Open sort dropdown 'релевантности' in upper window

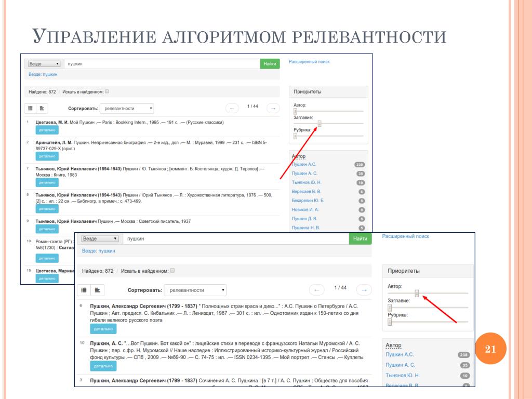(x=127, y=108)
